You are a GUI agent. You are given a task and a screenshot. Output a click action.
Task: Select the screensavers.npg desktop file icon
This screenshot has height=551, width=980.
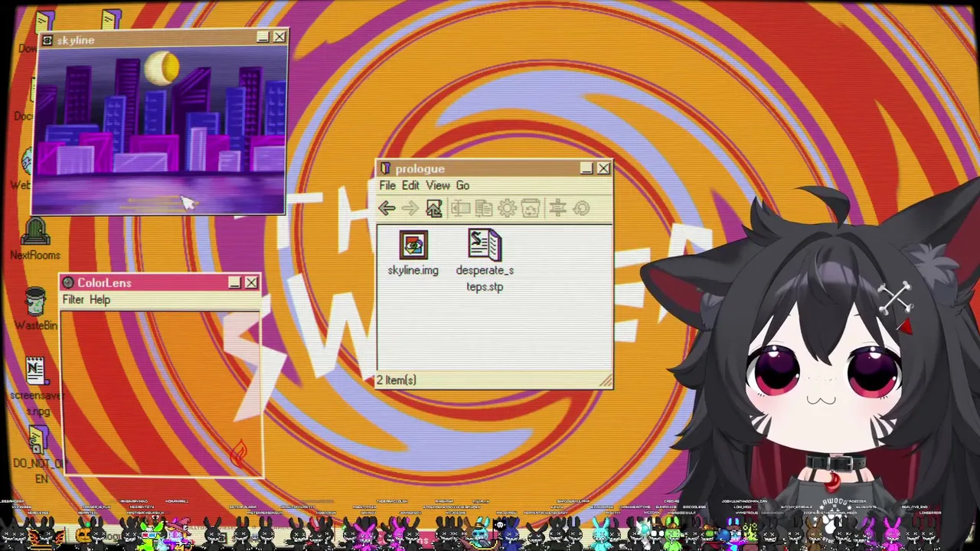click(x=35, y=372)
